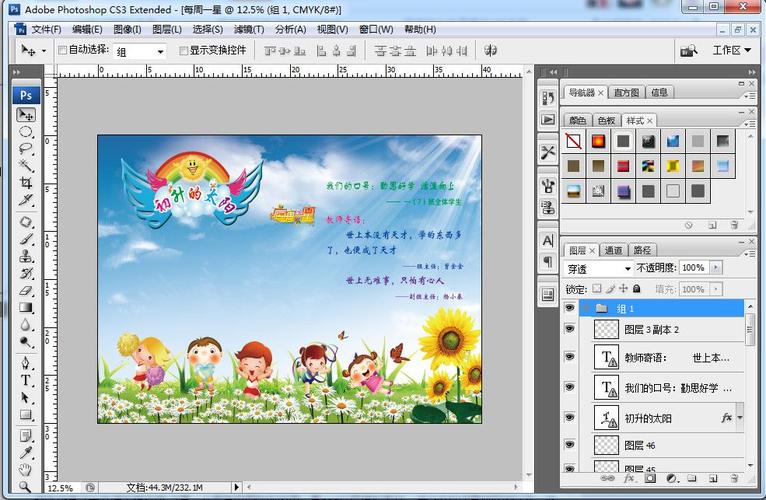This screenshot has height=500, width=766.
Task: Select the Eyedropper tool
Action: pyautogui.click(x=26, y=453)
